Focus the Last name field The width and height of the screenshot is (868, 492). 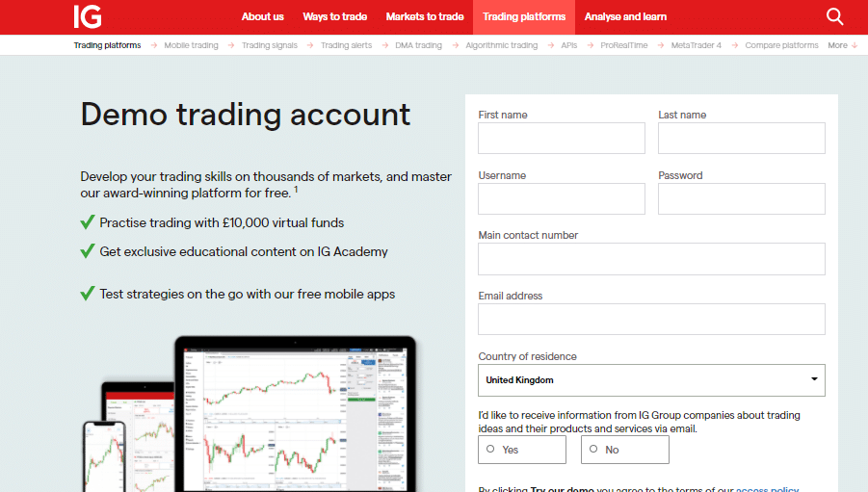(x=741, y=138)
